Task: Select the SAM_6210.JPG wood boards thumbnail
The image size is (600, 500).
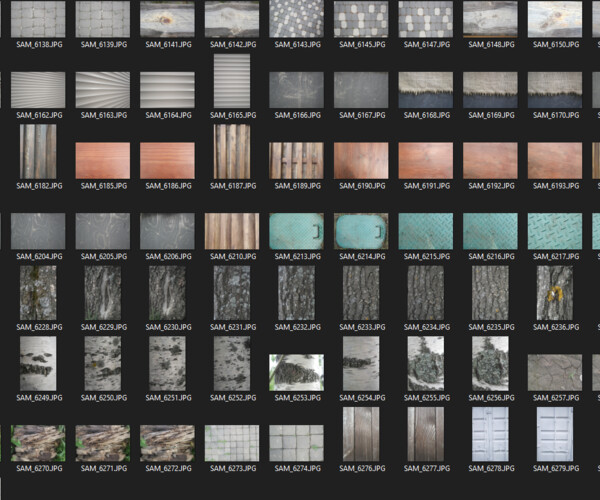Action: [232, 231]
